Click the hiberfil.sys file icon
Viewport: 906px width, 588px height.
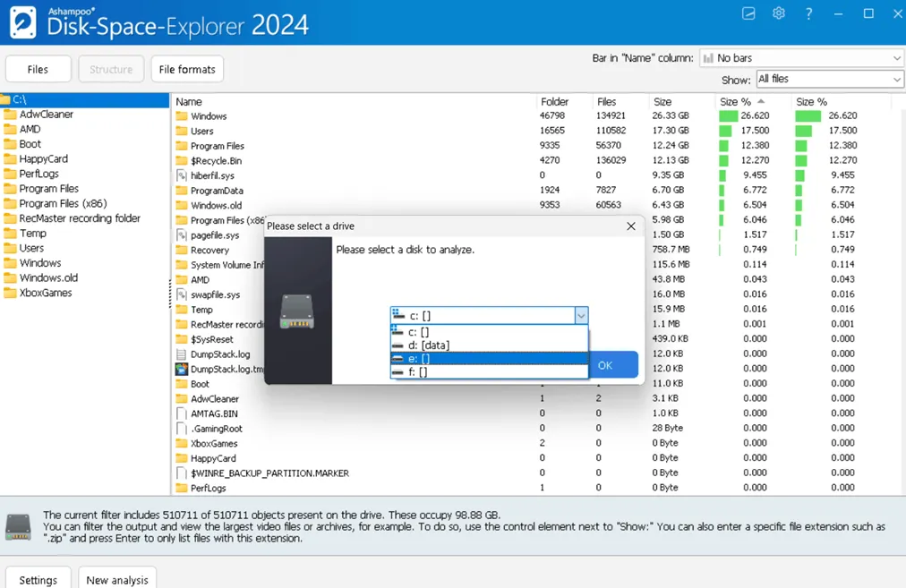click(x=182, y=175)
